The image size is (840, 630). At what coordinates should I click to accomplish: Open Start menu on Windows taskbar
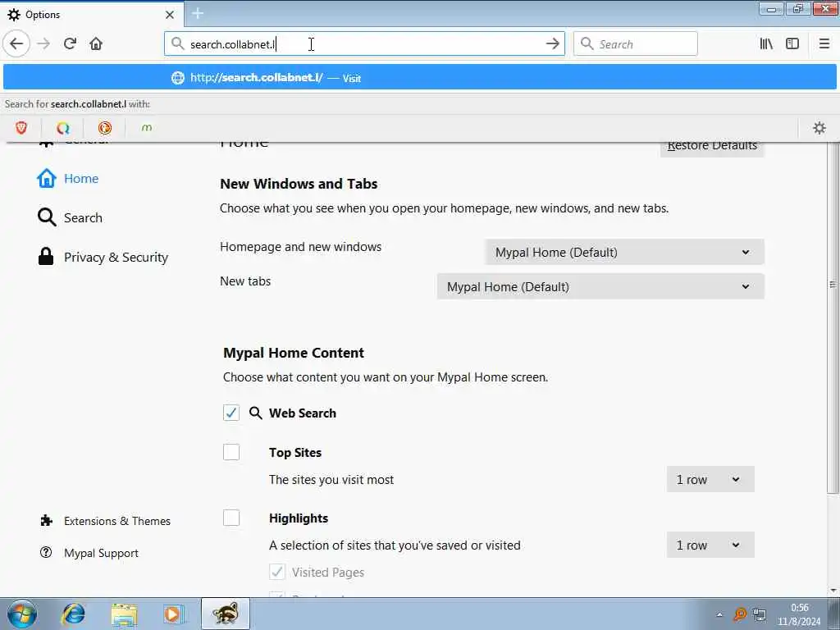pyautogui.click(x=22, y=614)
